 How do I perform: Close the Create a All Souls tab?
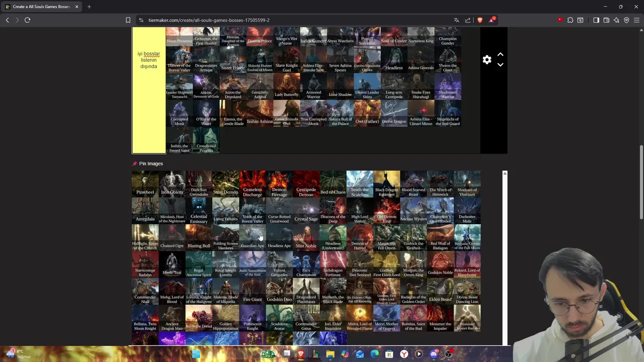click(76, 7)
